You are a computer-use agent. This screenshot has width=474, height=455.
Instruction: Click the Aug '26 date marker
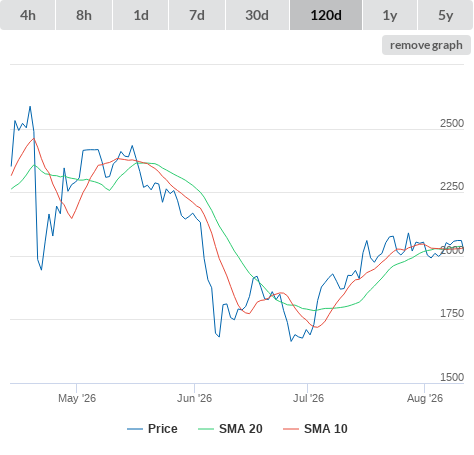tap(425, 398)
